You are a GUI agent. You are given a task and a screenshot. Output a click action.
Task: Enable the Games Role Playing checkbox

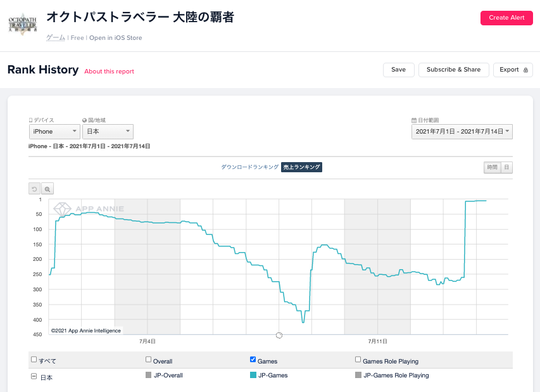tap(358, 359)
